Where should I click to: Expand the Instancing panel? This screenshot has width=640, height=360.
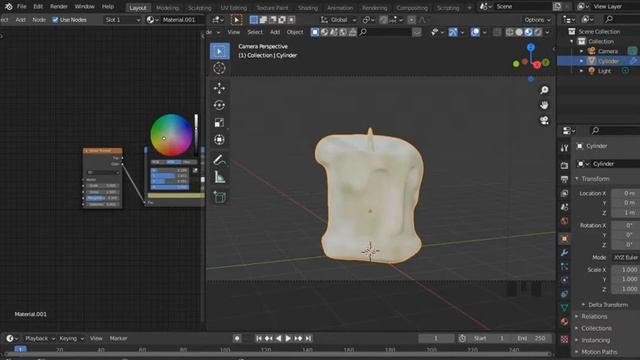click(x=595, y=340)
